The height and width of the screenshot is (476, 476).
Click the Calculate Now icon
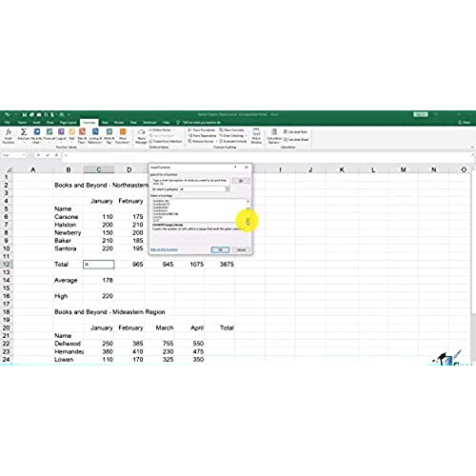tap(295, 131)
